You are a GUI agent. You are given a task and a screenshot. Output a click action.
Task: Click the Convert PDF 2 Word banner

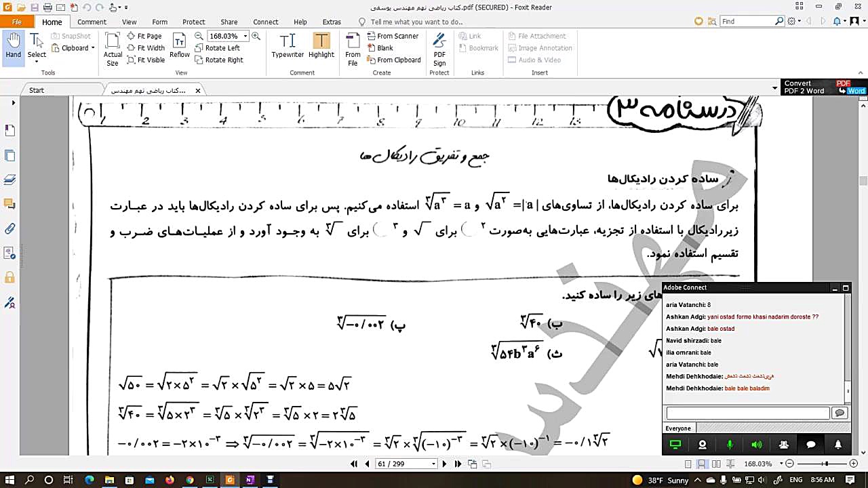pyautogui.click(x=824, y=87)
